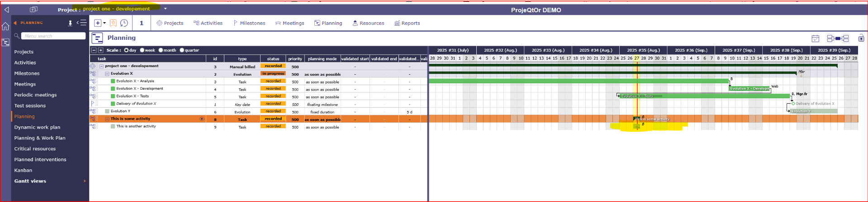Screen dimensions: 868x202
Task: Click the green swatch of Evolutoin X - Analysis
Action: coord(113,81)
